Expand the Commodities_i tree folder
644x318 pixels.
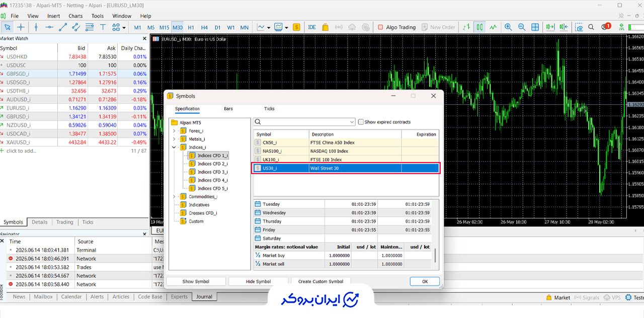coord(174,197)
